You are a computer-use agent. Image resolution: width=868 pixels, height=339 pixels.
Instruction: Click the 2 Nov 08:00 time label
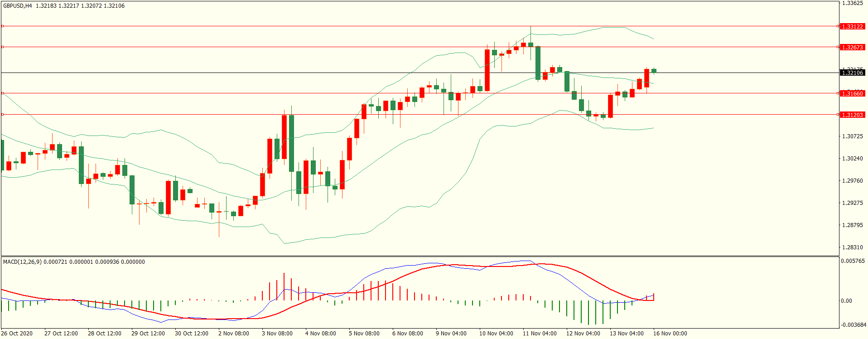click(x=234, y=334)
